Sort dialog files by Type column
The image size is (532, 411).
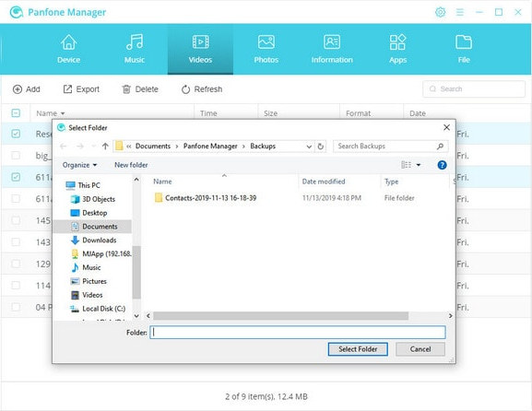point(391,182)
